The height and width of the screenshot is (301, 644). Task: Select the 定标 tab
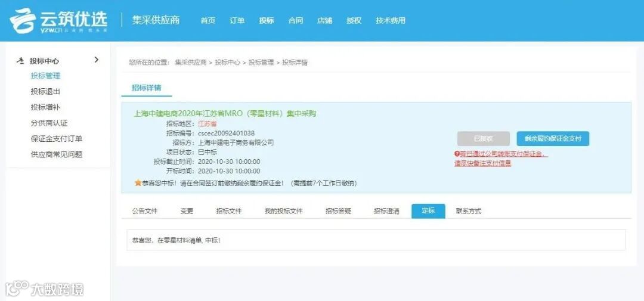tap(428, 211)
